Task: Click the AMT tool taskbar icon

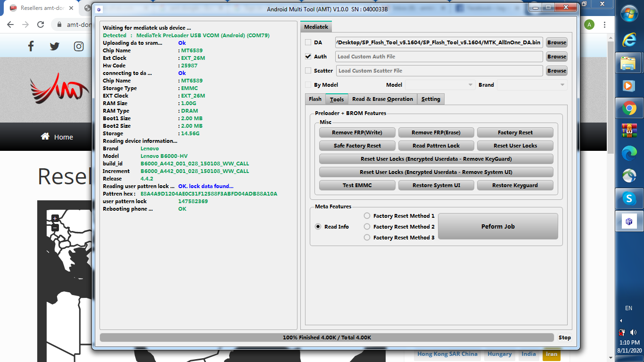Action: (629, 222)
